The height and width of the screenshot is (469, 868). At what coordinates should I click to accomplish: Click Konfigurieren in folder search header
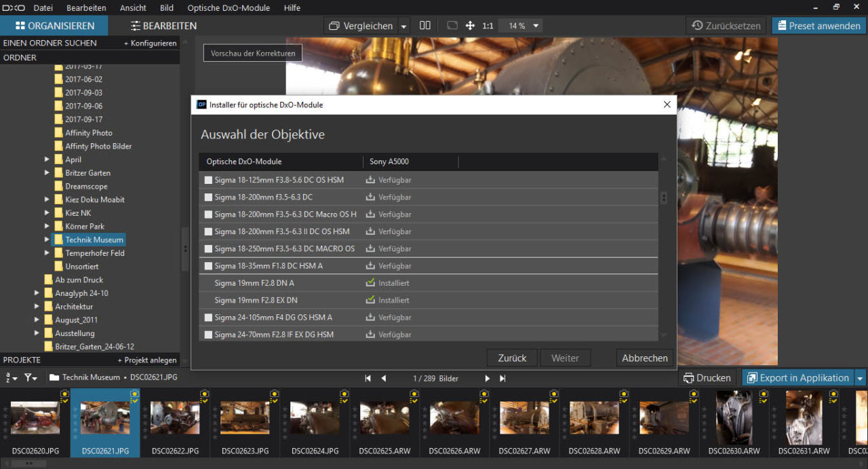(150, 43)
